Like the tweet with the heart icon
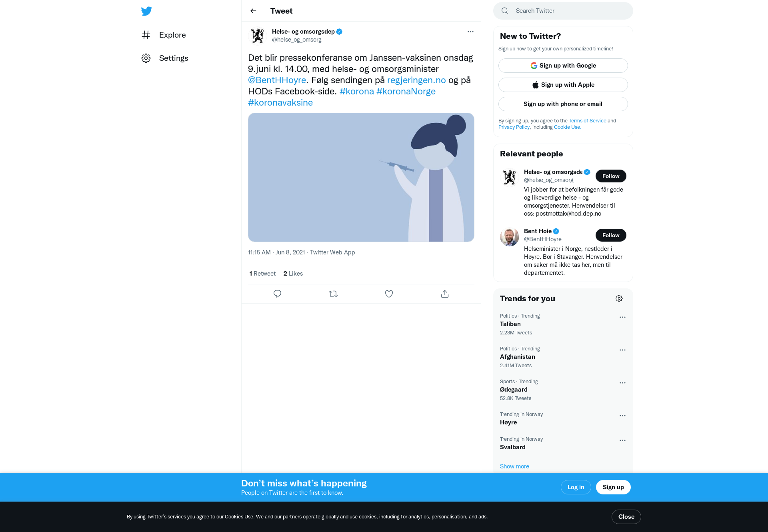This screenshot has height=532, width=768. [389, 294]
